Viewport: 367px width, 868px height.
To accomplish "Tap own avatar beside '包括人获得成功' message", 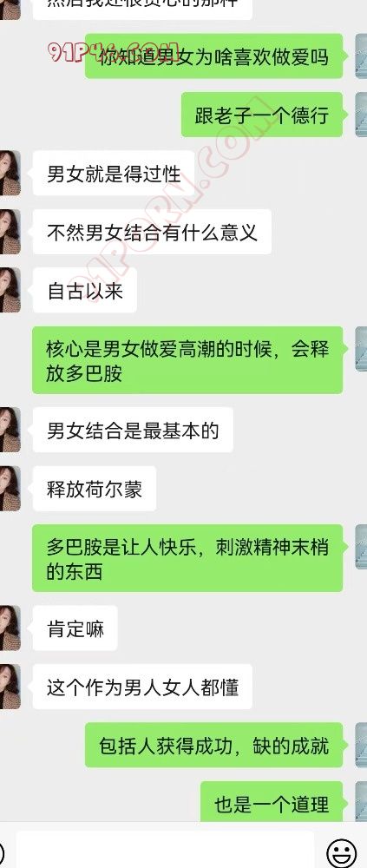I will point(361,745).
